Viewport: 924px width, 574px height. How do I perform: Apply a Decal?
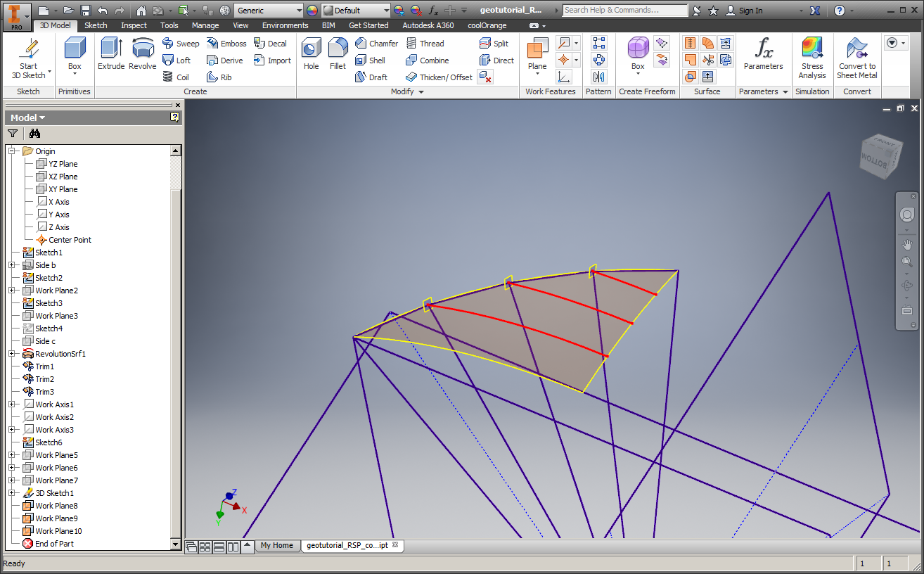click(x=271, y=44)
